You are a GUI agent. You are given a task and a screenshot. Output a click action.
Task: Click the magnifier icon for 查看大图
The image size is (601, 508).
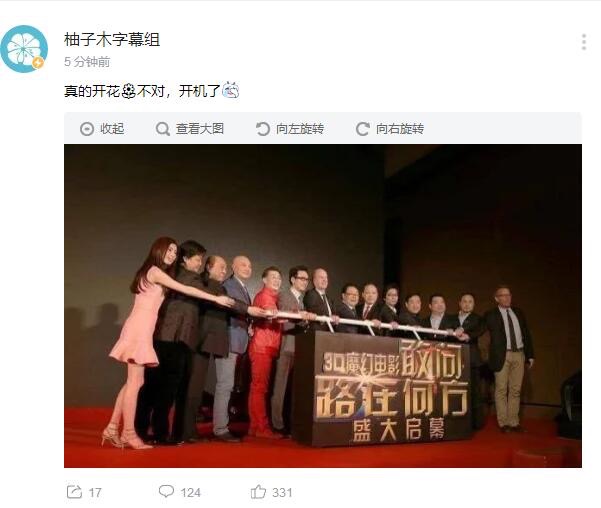(x=163, y=129)
